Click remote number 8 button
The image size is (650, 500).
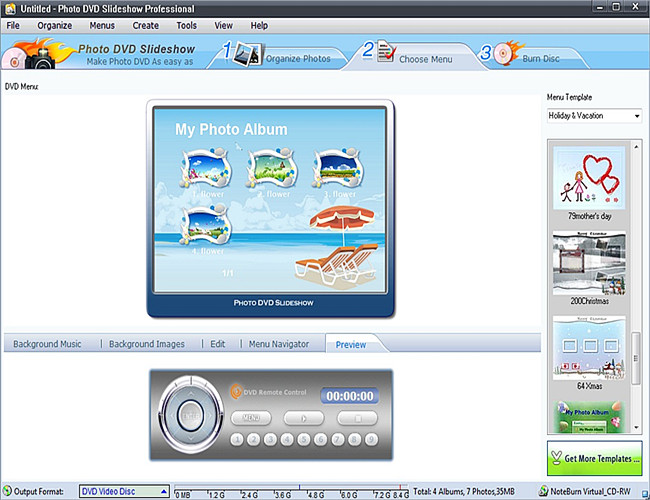[354, 439]
